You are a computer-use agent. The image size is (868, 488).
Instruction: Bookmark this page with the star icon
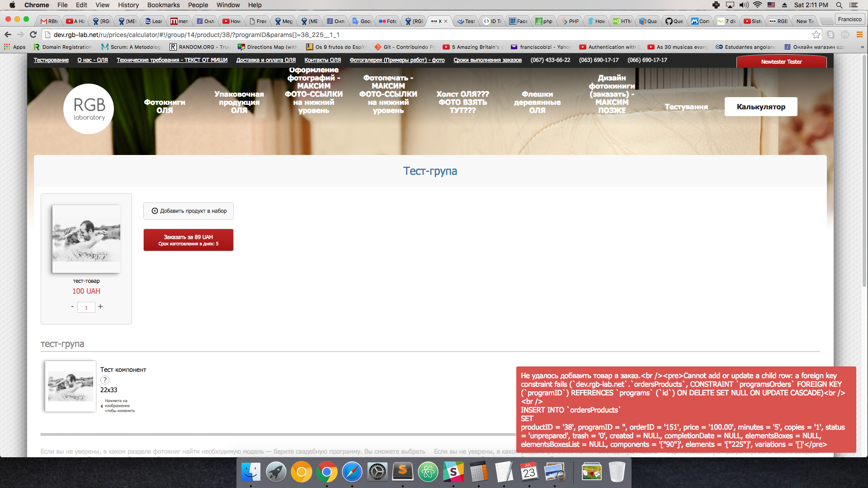click(816, 35)
